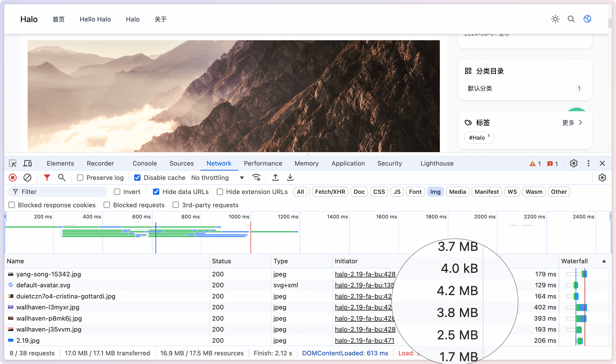Toggle device toolbar emulation icon
This screenshot has width=616, height=364.
tap(27, 163)
